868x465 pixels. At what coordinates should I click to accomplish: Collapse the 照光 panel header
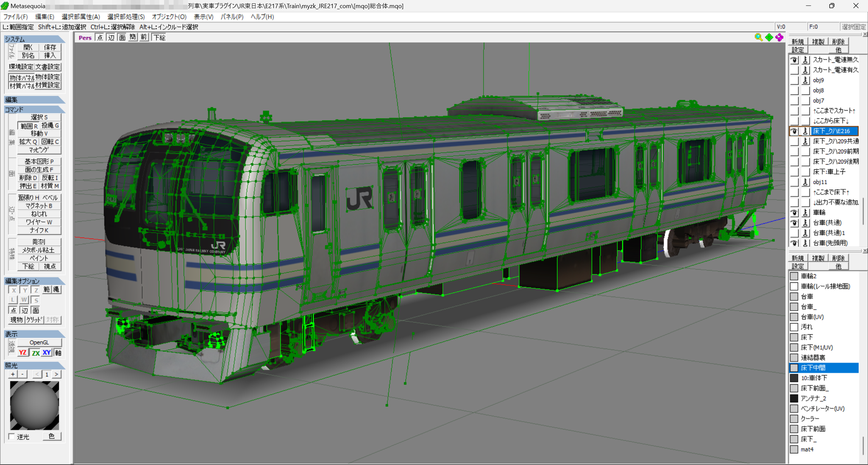(34, 365)
